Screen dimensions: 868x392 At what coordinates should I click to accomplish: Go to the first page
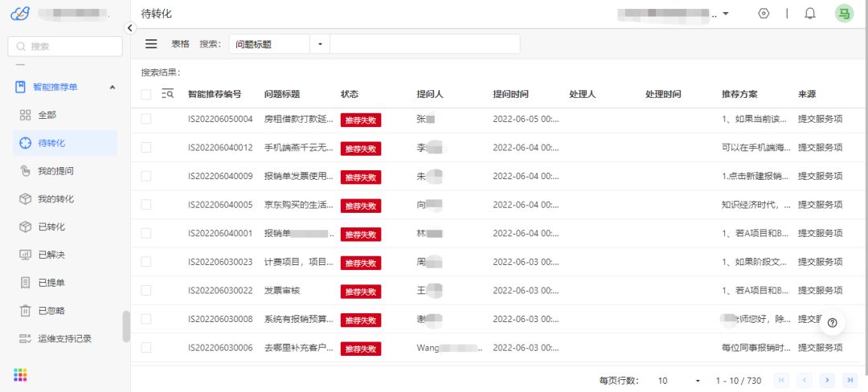[782, 381]
